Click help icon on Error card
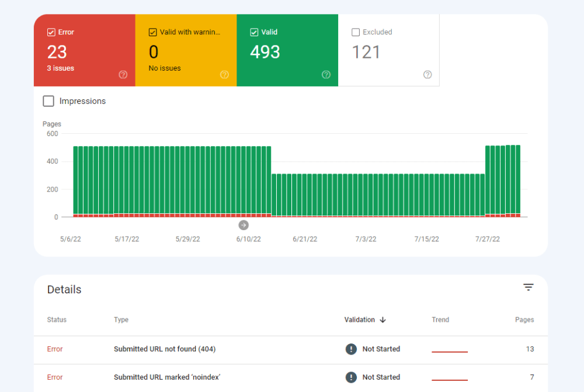 tap(123, 75)
